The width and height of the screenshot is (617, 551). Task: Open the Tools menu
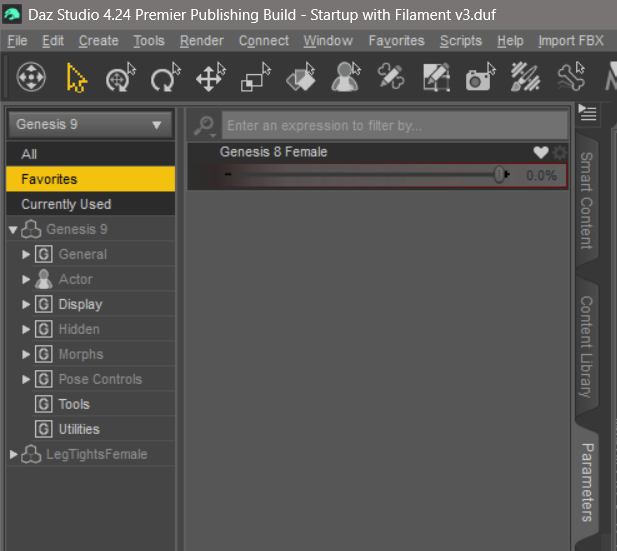149,41
